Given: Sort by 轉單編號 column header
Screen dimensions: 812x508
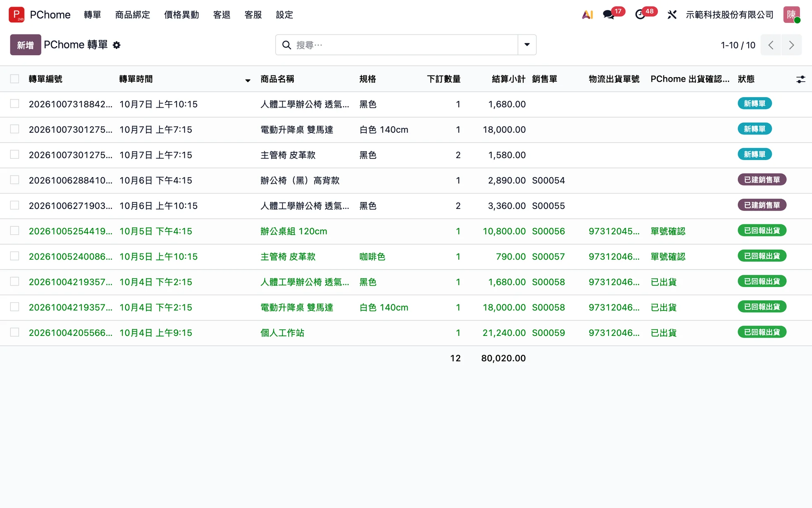Looking at the screenshot, I should [x=46, y=79].
